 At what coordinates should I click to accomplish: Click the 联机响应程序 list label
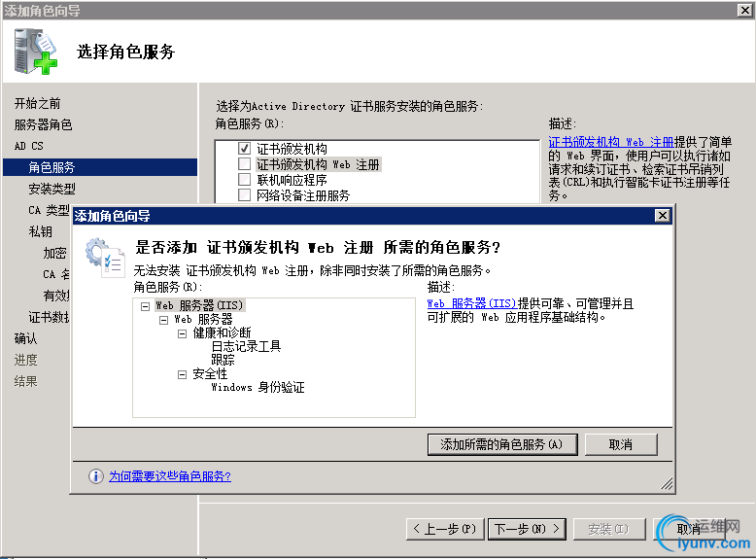[x=292, y=180]
